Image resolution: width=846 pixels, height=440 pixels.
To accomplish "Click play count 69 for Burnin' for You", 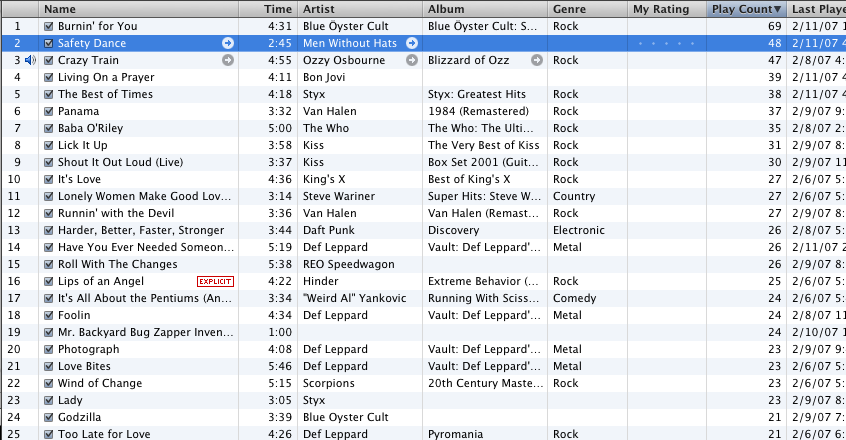I will pyautogui.click(x=775, y=26).
